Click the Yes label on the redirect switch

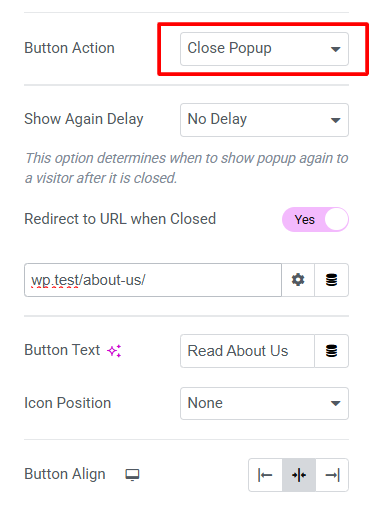tap(305, 219)
